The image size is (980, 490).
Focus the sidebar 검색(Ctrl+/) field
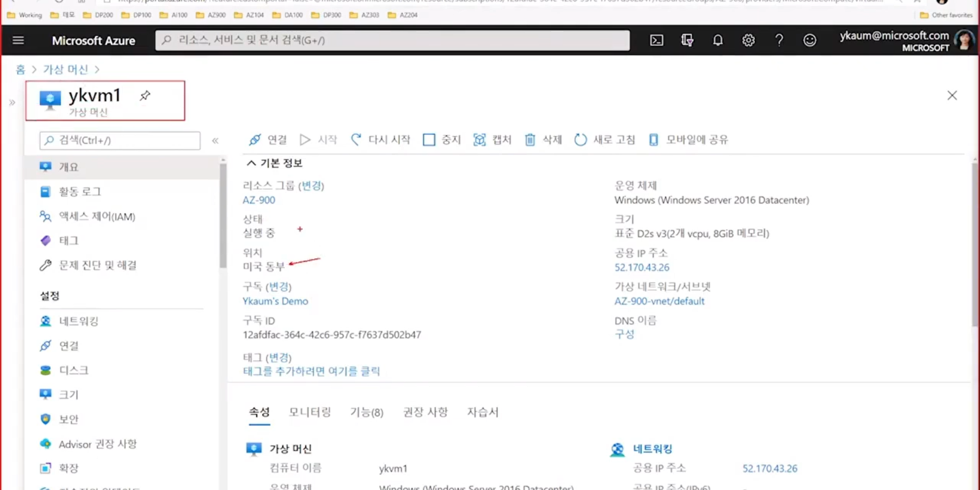click(120, 140)
